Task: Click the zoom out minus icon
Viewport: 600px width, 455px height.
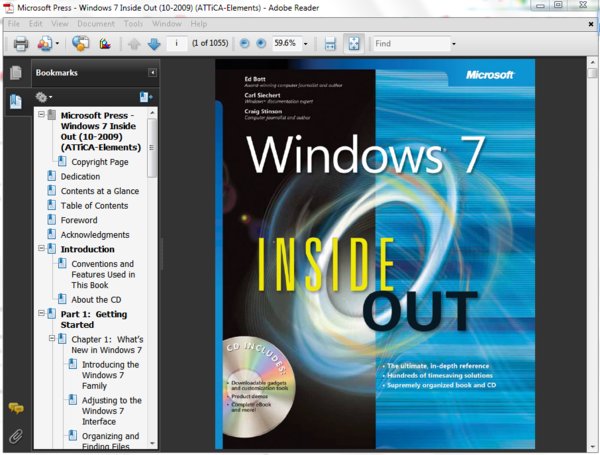Action: pos(244,44)
